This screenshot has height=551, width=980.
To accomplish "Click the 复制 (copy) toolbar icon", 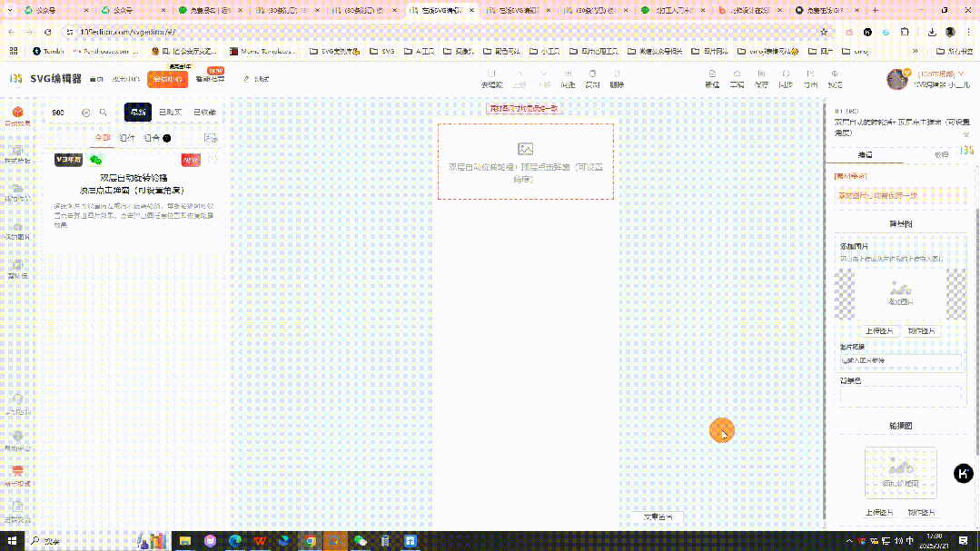I will (x=593, y=79).
